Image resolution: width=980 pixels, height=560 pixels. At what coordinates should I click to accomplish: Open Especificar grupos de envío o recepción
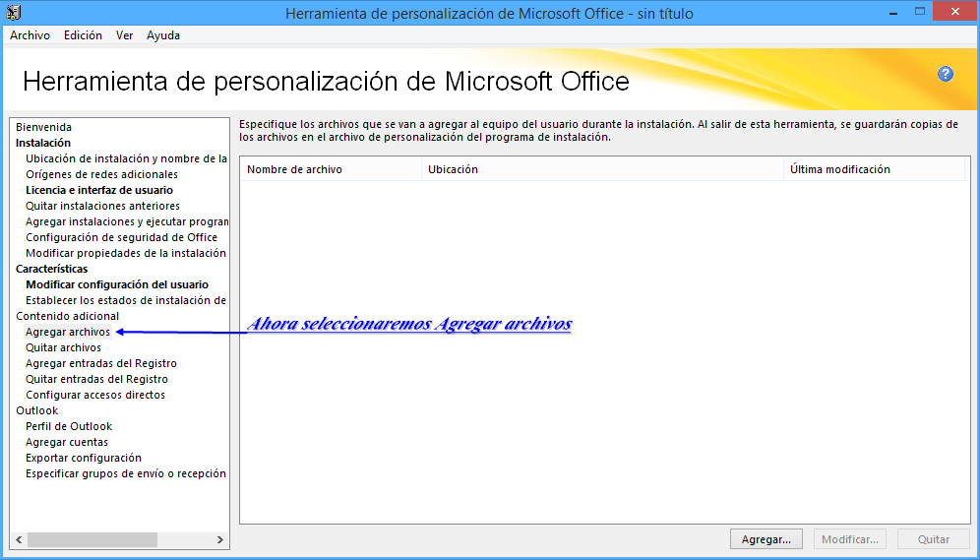coord(126,473)
